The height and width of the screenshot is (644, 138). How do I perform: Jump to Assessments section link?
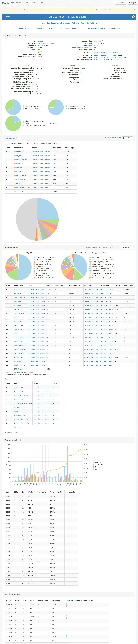point(115,29)
